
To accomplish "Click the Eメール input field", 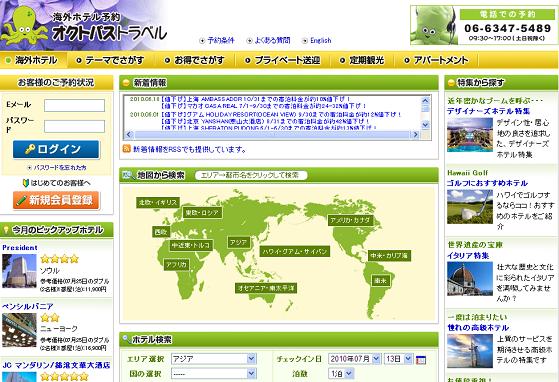I will click(74, 105).
